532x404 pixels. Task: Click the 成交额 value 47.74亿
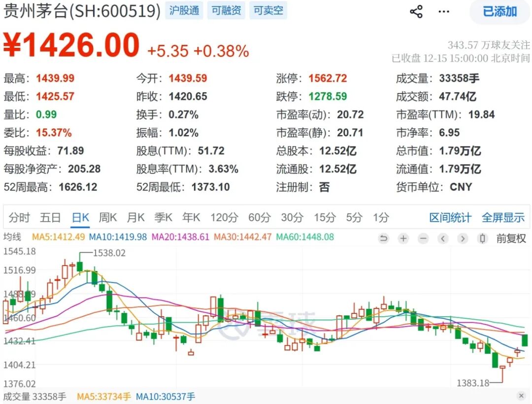458,97
